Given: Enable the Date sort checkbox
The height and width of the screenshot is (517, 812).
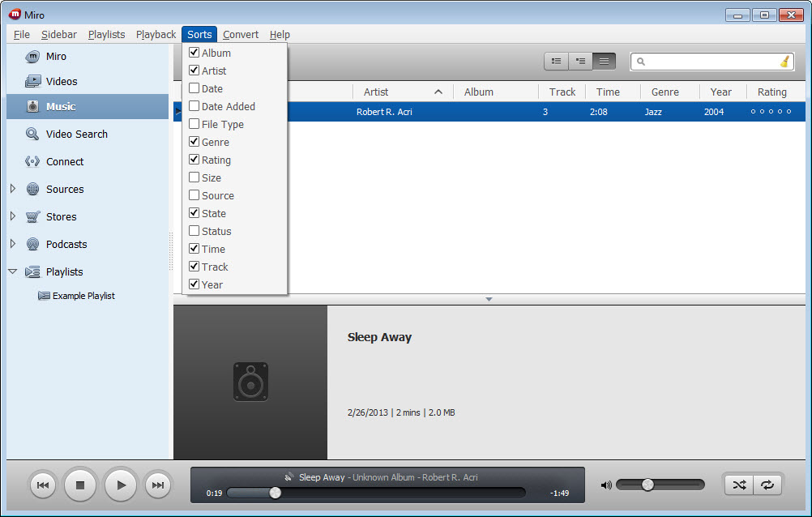Looking at the screenshot, I should point(194,88).
